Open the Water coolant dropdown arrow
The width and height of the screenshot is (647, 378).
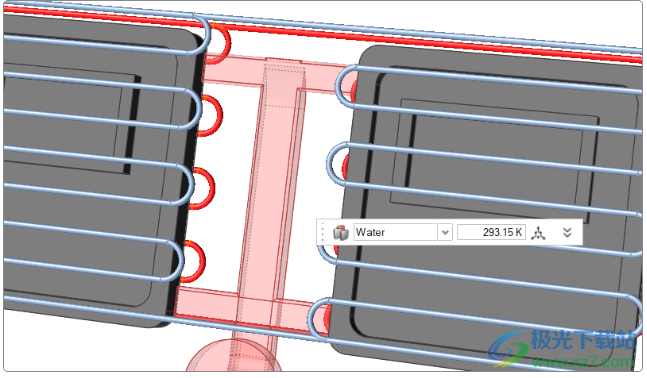[x=445, y=232]
